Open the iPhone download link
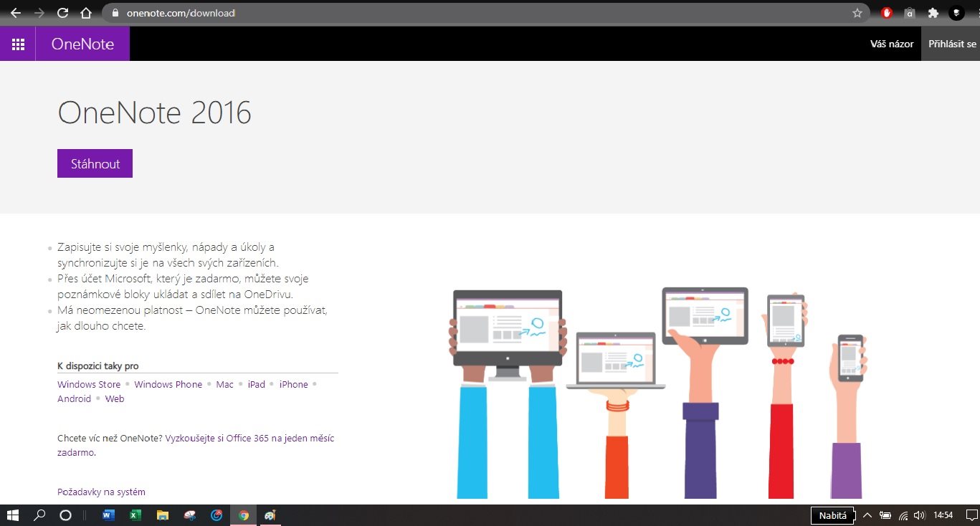980x526 pixels. (294, 385)
